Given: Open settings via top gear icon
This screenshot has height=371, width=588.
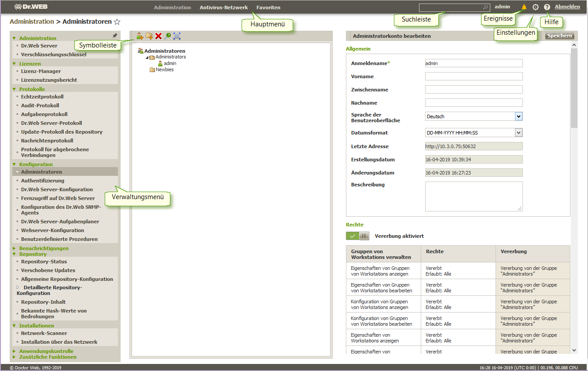Looking at the screenshot, I should 536,7.
